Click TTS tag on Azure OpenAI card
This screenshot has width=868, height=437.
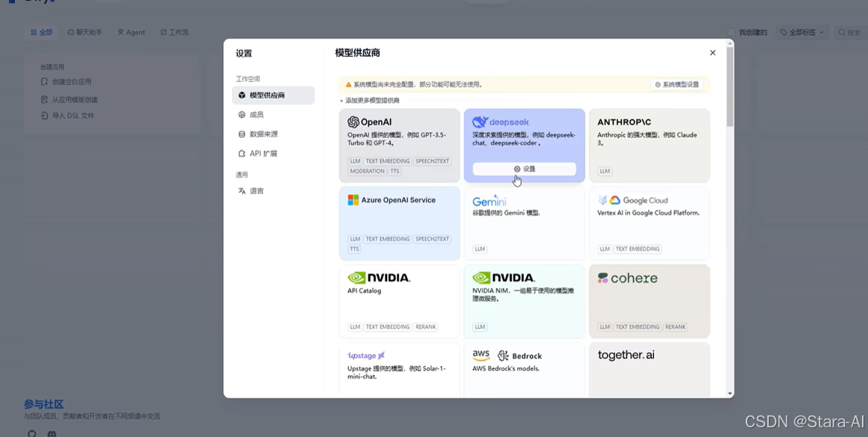click(x=354, y=249)
